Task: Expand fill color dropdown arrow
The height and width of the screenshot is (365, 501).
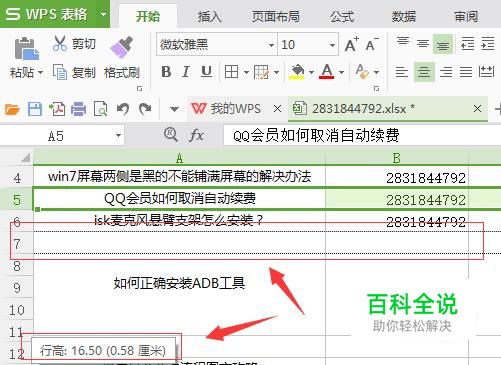Action: (311, 72)
